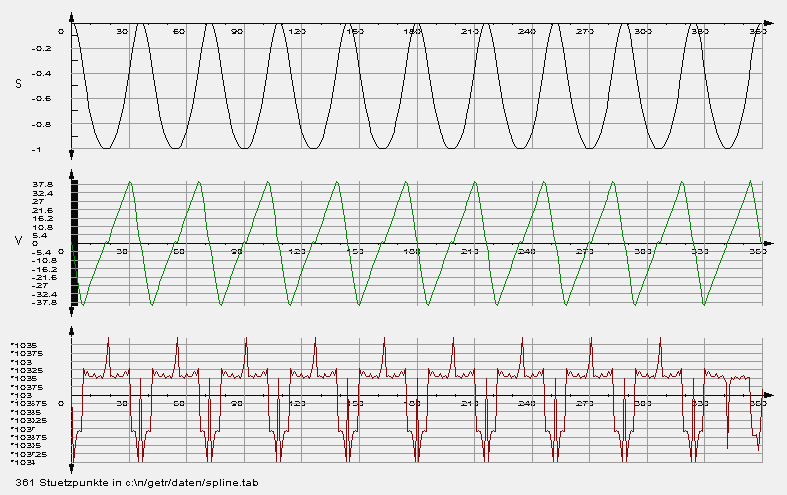This screenshot has height=495, width=787.
Task: Click the up arrow above the red graph's axis
Action: coord(72,330)
